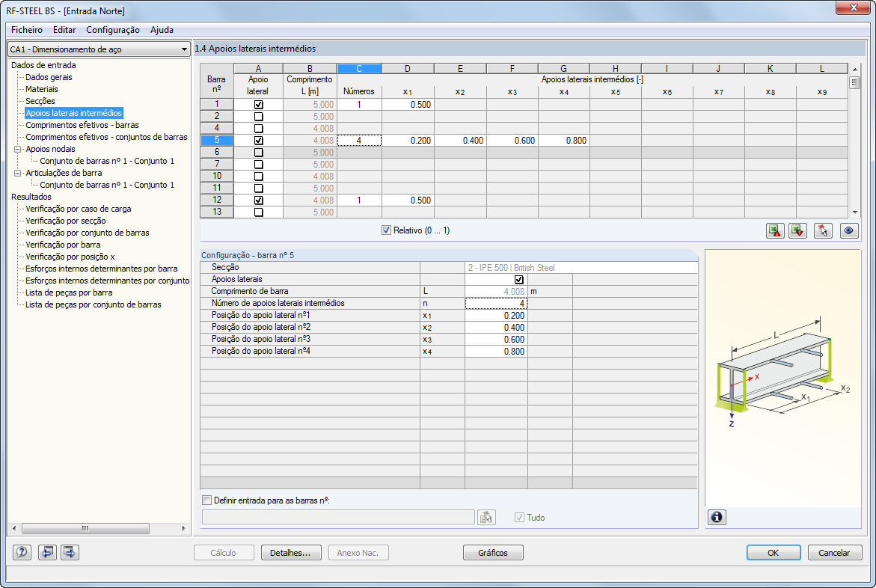876x588 pixels.
Task: Select Conjunto 1 under Apoios nodais
Action: pos(107,161)
